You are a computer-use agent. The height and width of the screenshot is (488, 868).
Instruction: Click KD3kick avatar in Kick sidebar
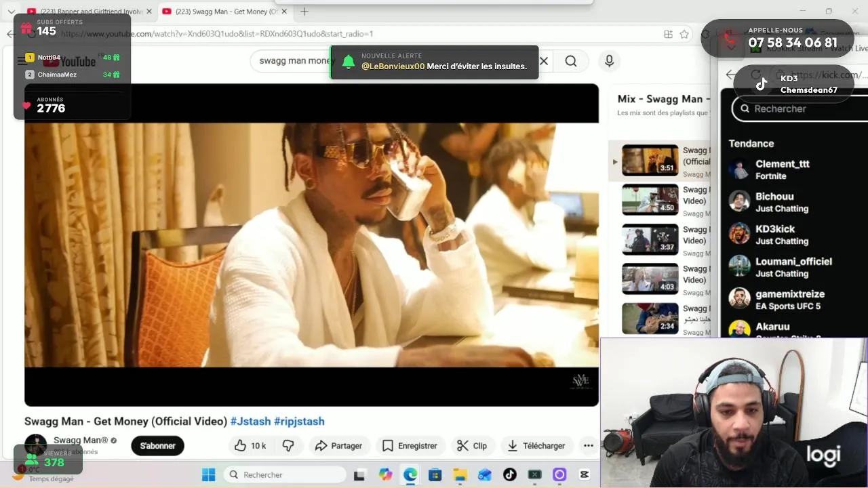[x=739, y=234]
